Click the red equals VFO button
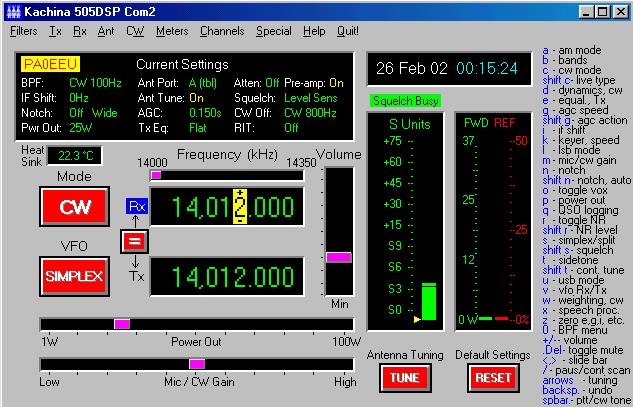This screenshot has height=407, width=633. tap(134, 241)
